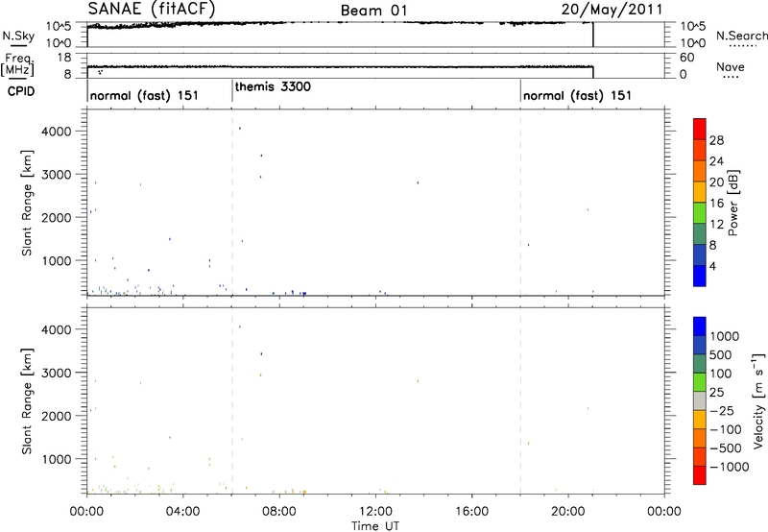Click the '20:00' time tick label
This screenshot has height=532, width=768.
[x=568, y=512]
